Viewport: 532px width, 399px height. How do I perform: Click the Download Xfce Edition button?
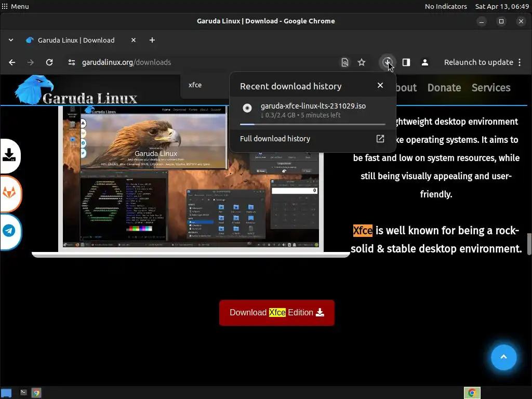tap(277, 312)
